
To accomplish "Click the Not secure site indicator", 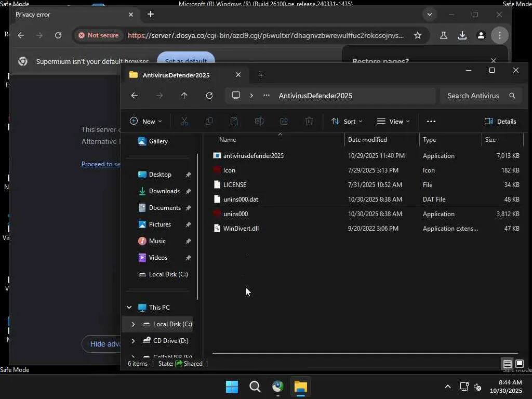I will click(98, 35).
